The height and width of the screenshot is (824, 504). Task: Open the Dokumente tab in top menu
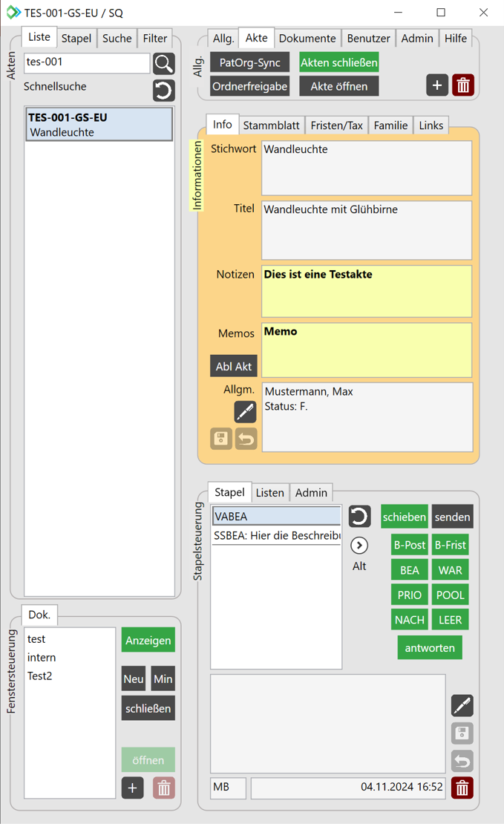[307, 39]
